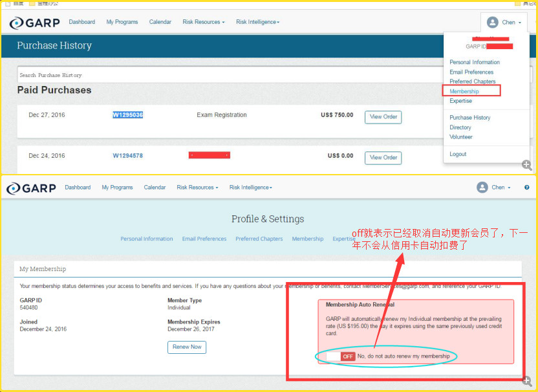View Order for the US$ 0.00 purchase

coord(383,158)
